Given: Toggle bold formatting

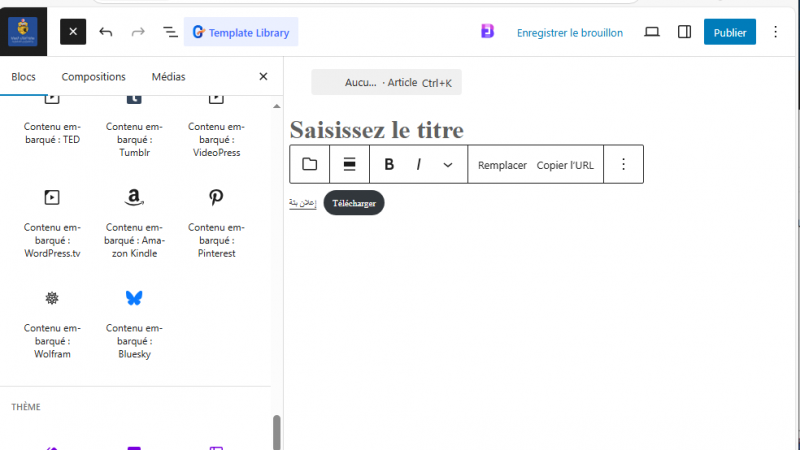Looking at the screenshot, I should pos(389,164).
